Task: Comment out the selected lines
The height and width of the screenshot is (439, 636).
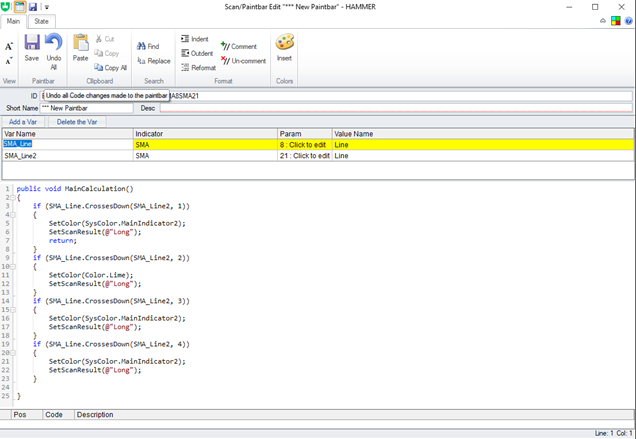Action: [x=239, y=46]
